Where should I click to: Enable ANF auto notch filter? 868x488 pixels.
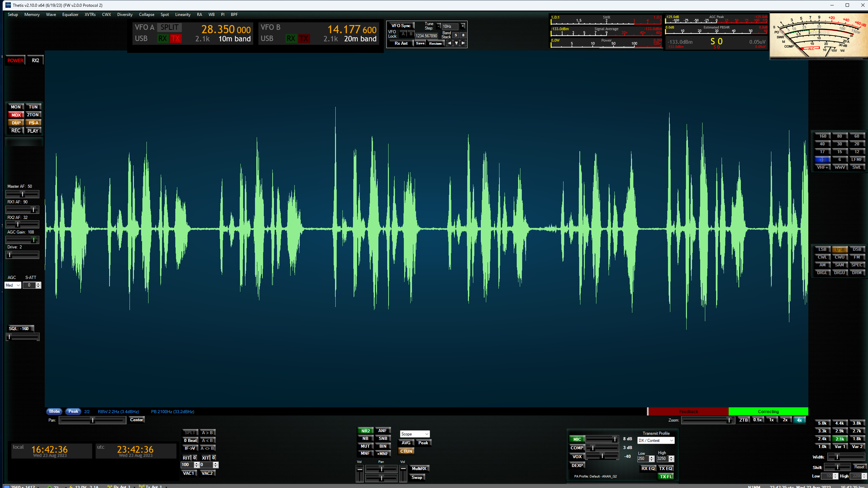tap(382, 431)
